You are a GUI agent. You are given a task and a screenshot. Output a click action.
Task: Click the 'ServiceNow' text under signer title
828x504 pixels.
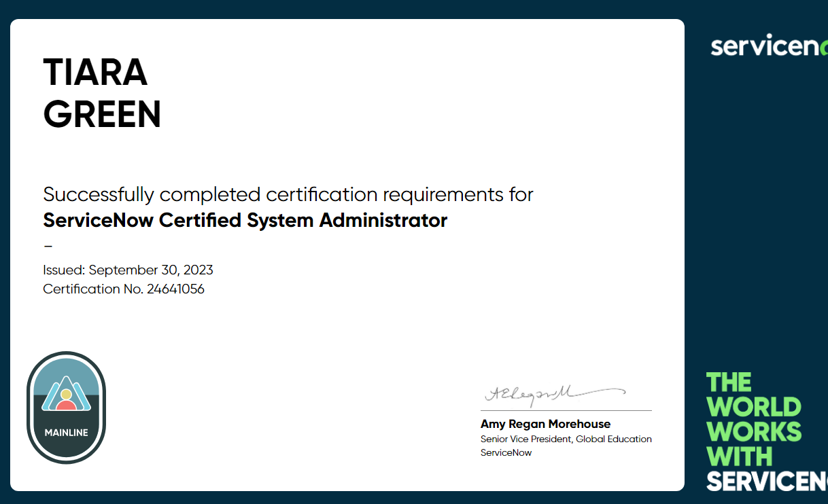[506, 452]
